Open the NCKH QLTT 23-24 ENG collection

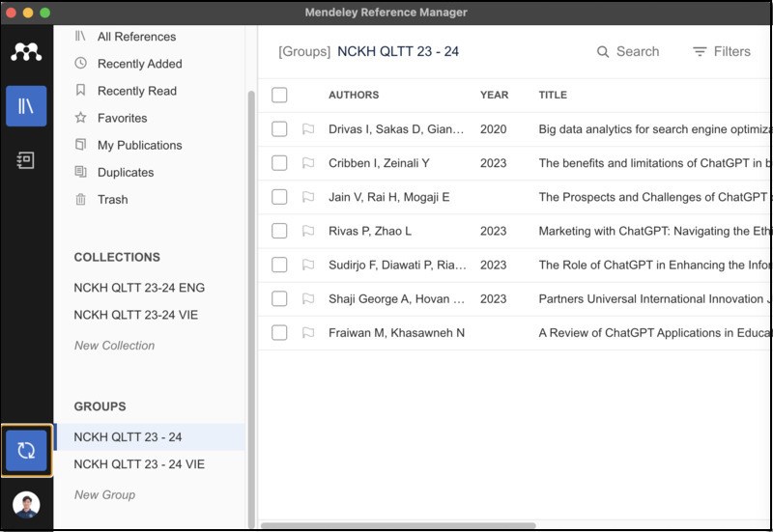point(139,288)
